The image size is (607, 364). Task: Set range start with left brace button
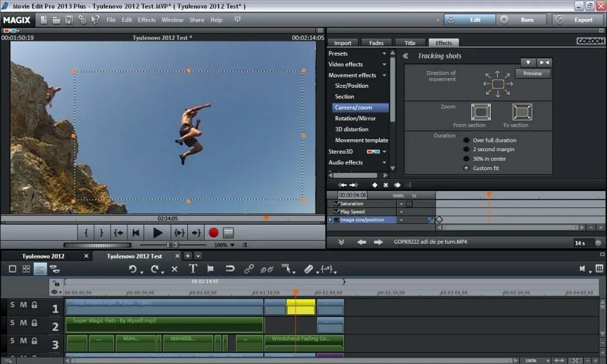point(86,233)
